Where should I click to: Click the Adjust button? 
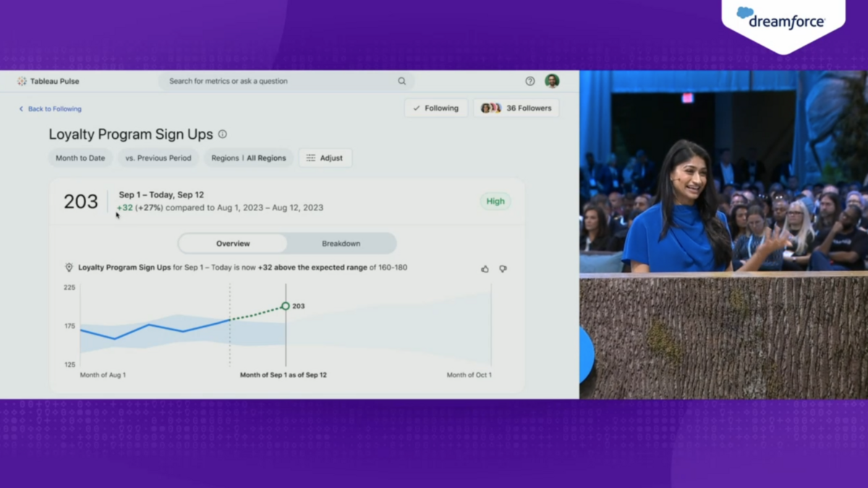[x=325, y=158]
